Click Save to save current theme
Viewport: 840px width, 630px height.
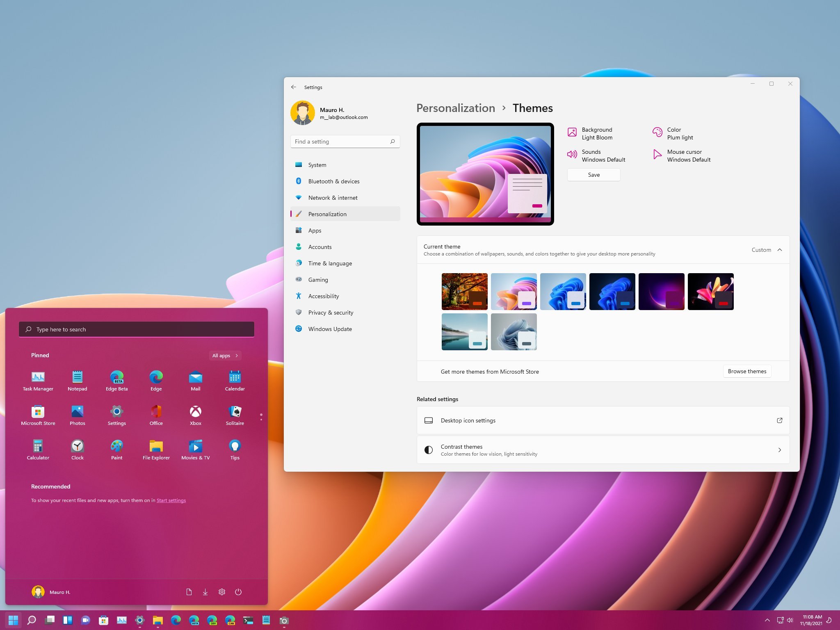(593, 175)
